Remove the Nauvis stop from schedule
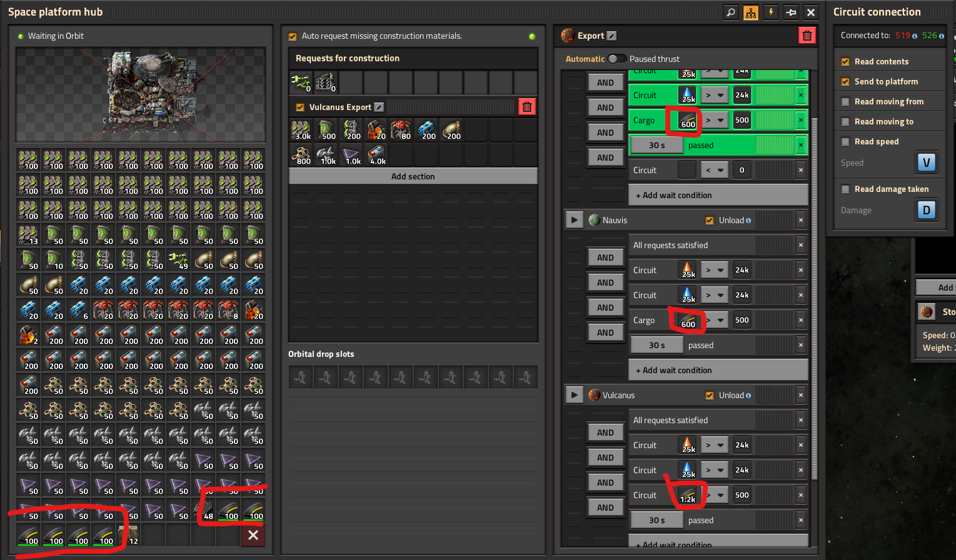Screen dimensions: 956x560 [801, 220]
